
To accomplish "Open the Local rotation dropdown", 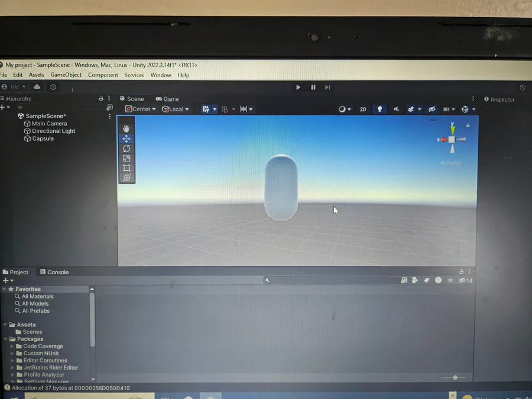I will tap(175, 109).
